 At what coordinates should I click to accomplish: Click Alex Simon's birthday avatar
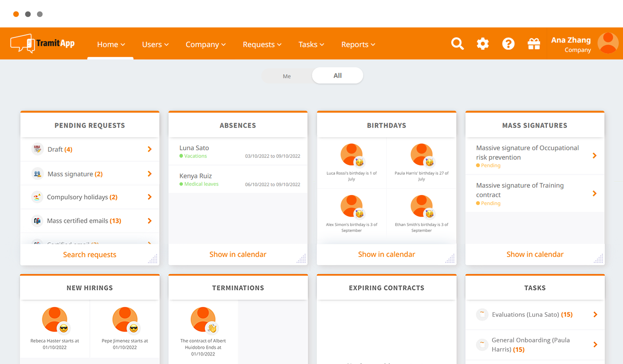[352, 206]
